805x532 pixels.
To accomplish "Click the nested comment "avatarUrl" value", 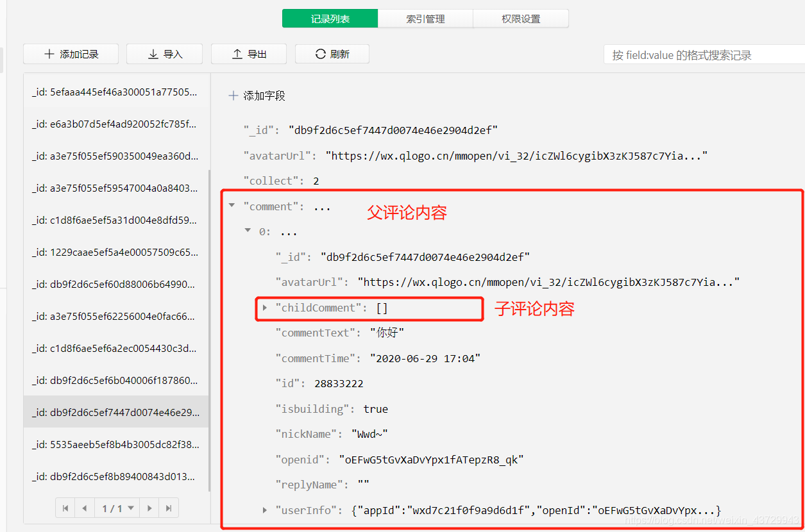I will pos(548,282).
